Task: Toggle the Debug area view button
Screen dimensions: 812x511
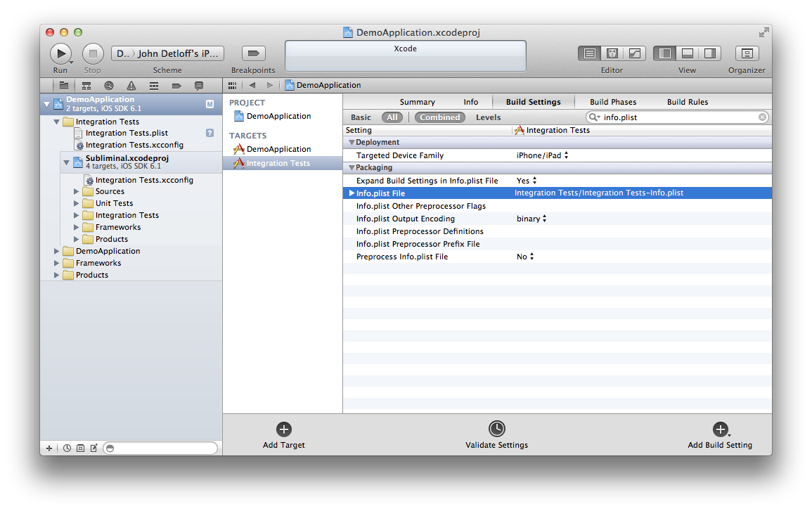Action: pyautogui.click(x=687, y=53)
